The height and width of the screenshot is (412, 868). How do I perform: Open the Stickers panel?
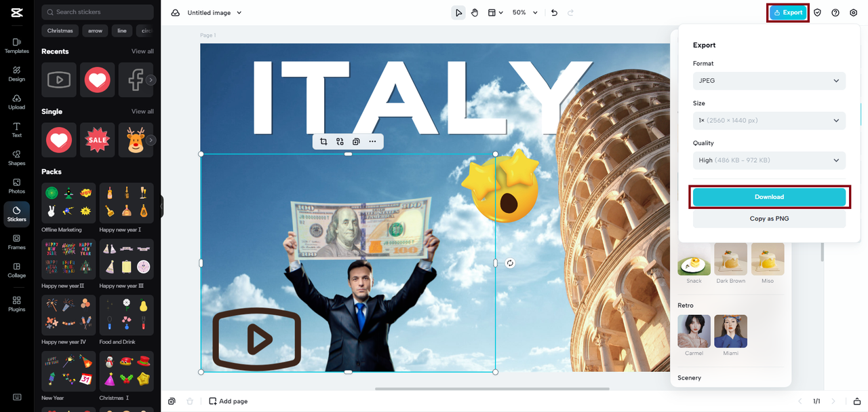[x=16, y=214]
